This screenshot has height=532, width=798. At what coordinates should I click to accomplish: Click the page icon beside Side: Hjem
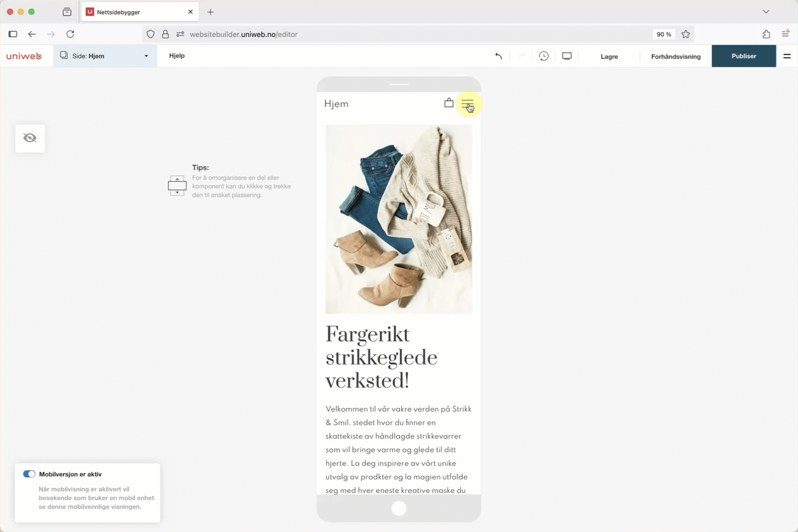[x=64, y=55]
